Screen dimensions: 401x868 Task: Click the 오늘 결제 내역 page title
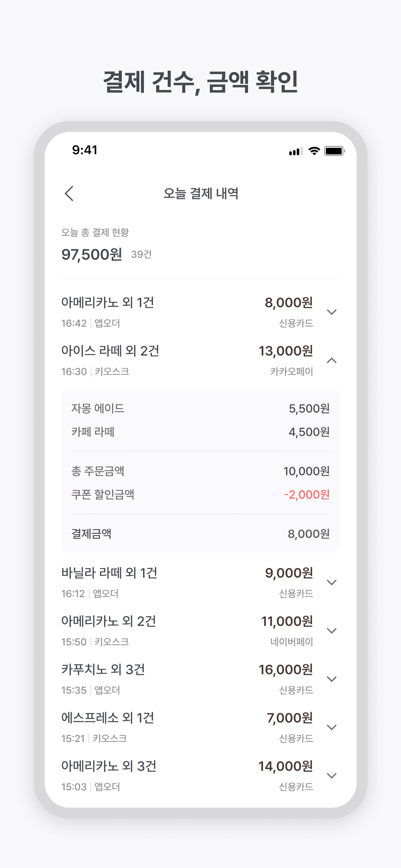[201, 193]
